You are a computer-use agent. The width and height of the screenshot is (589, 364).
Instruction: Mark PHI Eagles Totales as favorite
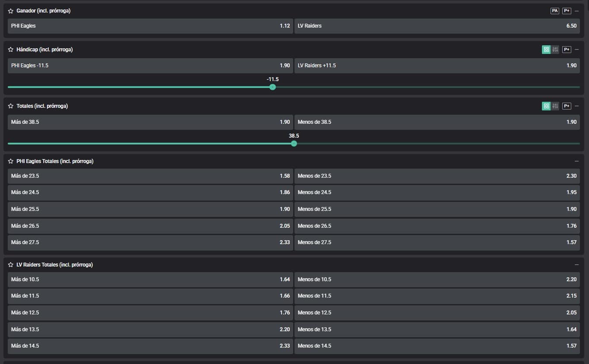11,161
